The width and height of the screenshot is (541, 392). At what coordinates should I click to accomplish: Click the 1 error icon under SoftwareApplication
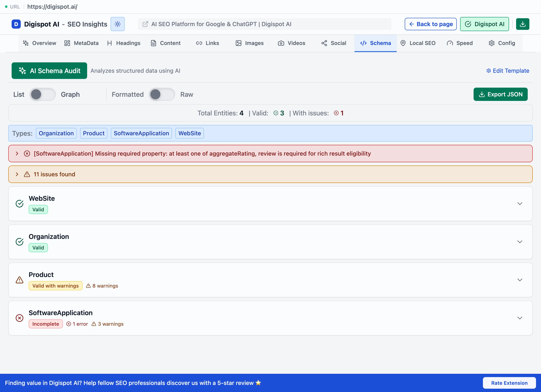pyautogui.click(x=68, y=324)
